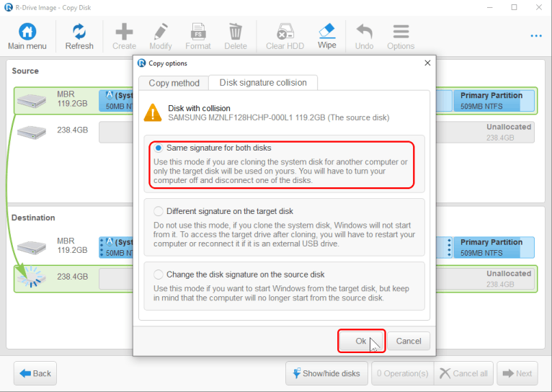Open the three-dot overflow menu

point(536,36)
